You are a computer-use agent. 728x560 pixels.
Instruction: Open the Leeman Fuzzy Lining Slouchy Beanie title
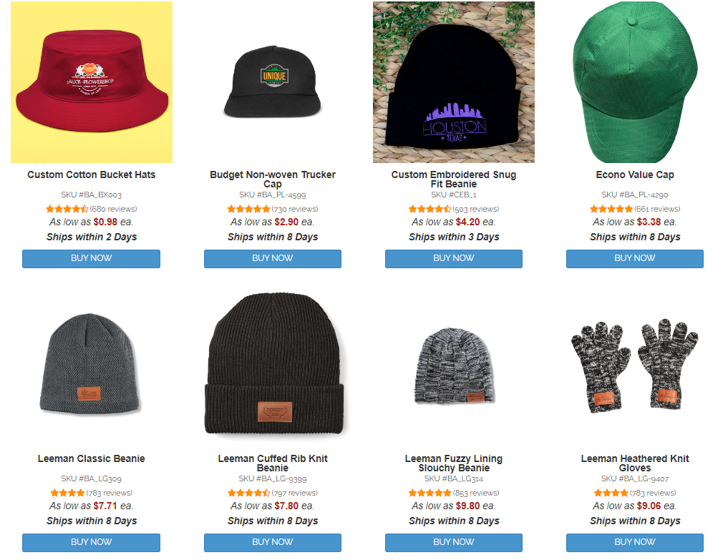tap(454, 463)
